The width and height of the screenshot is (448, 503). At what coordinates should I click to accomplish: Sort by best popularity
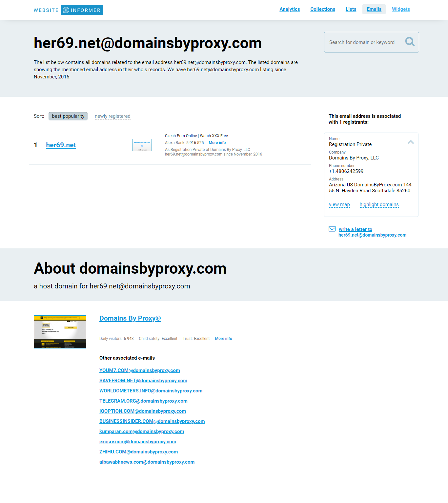pos(68,116)
